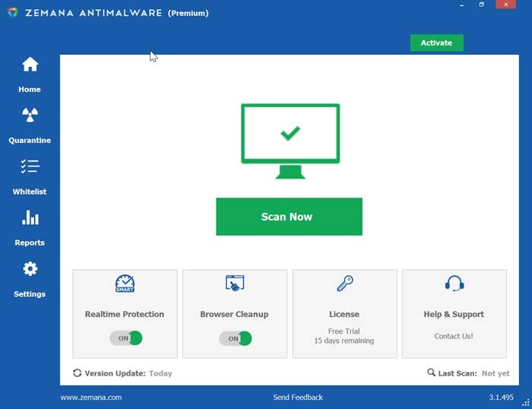This screenshot has width=532, height=409.
Task: Select the Home label in sidebar
Action: [x=30, y=89]
